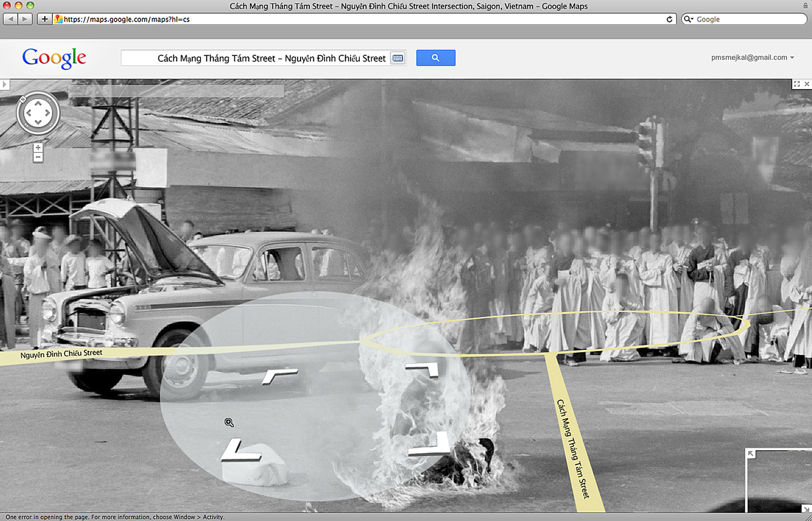Viewport: 812px width, 521px height.
Task: Move using upper right ground chevron
Action: coord(422,369)
